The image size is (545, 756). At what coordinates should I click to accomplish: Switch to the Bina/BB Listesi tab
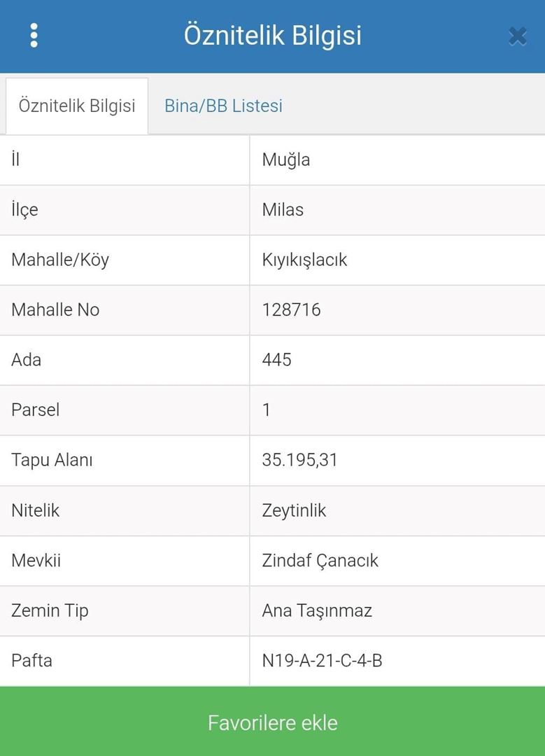pos(223,106)
